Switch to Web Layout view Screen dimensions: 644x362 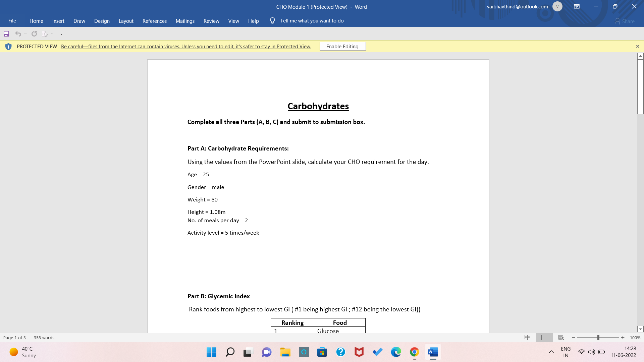pyautogui.click(x=560, y=337)
